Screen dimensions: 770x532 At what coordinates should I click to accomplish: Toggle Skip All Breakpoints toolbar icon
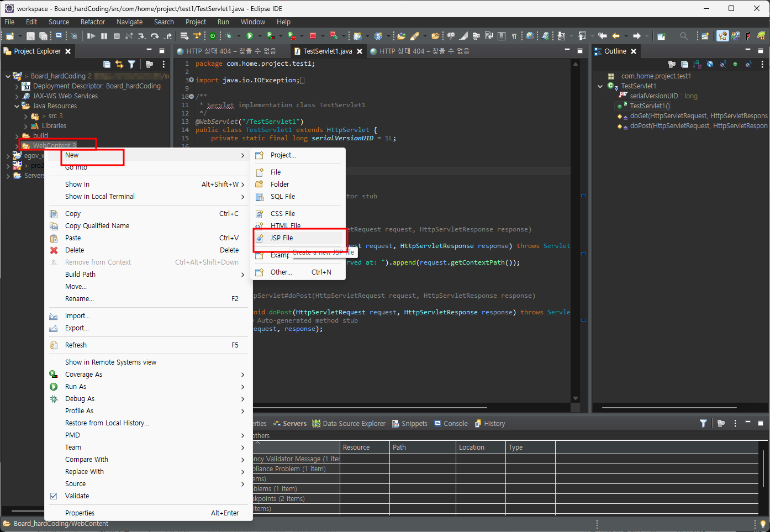(x=74, y=36)
